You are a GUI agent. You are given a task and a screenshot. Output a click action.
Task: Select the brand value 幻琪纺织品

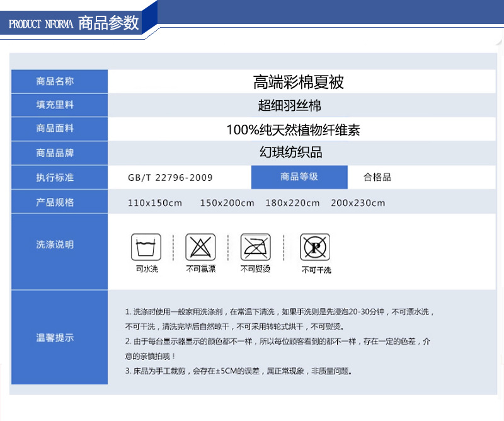coord(291,152)
